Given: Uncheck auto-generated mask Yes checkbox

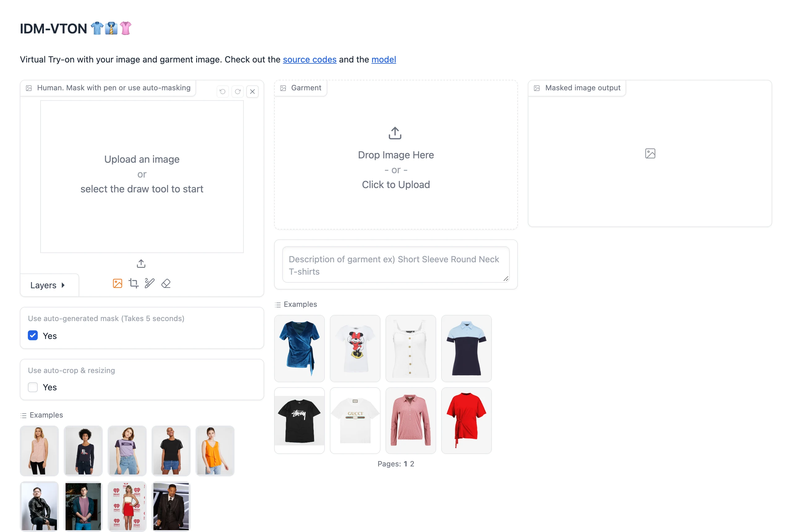Looking at the screenshot, I should (33, 336).
